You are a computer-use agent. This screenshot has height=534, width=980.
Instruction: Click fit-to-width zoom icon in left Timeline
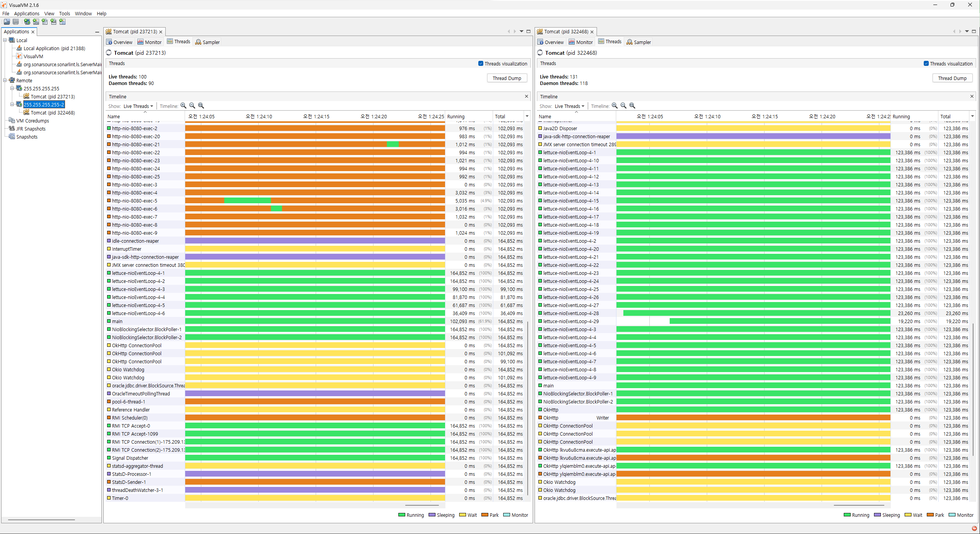(x=201, y=106)
